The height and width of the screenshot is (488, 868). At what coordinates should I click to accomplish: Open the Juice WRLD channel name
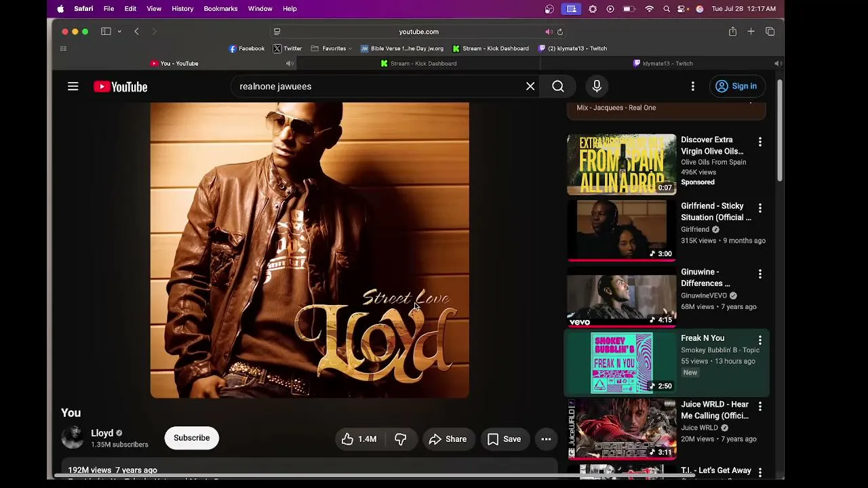[x=699, y=428]
